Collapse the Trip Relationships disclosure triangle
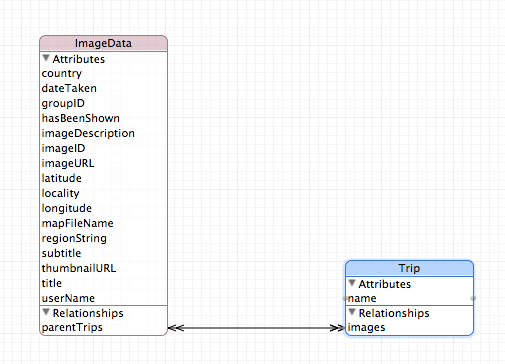Viewport: 505px width, 364px height. pyautogui.click(x=352, y=312)
